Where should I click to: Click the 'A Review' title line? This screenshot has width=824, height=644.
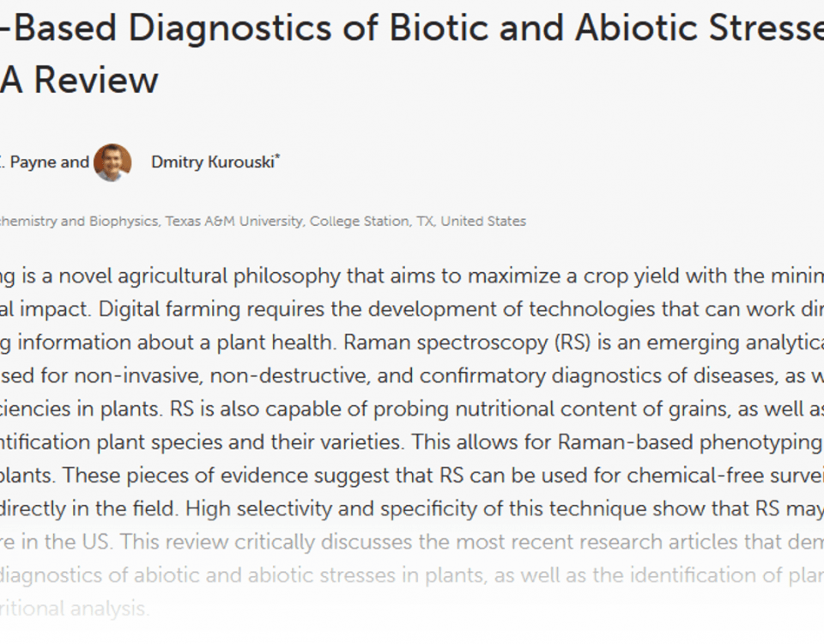click(x=79, y=80)
